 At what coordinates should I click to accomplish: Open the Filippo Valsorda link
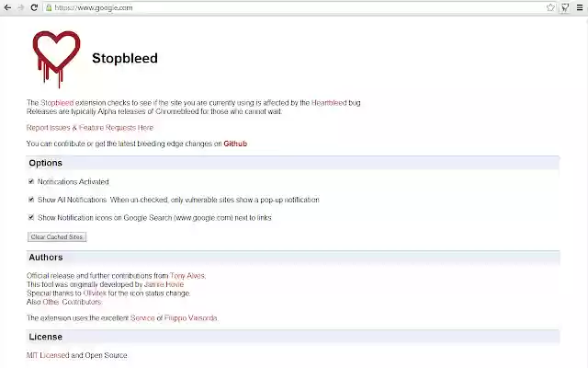[190, 317]
